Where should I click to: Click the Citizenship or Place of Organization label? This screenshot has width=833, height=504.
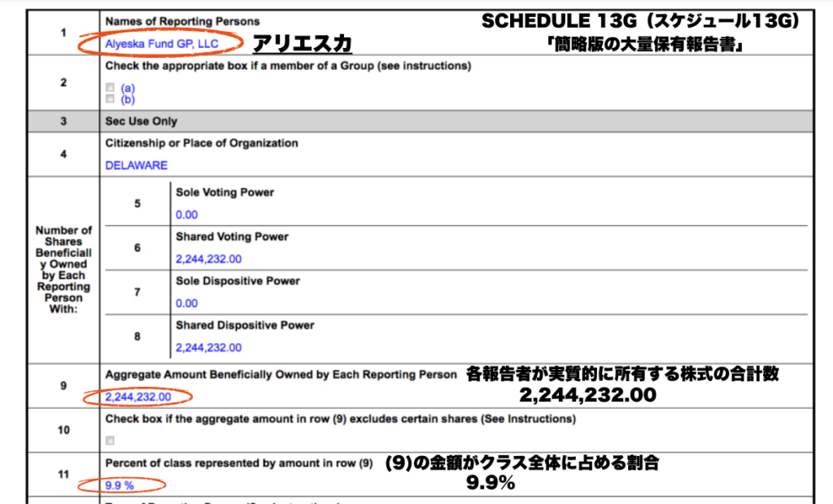coord(202,143)
